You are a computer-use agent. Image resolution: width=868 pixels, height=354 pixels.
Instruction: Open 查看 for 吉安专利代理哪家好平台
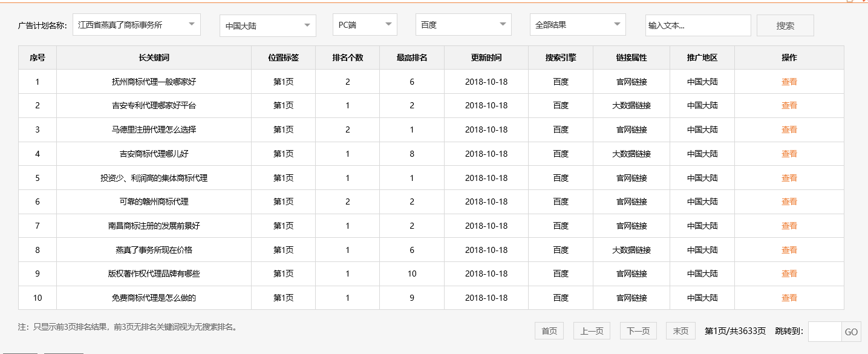click(x=789, y=105)
